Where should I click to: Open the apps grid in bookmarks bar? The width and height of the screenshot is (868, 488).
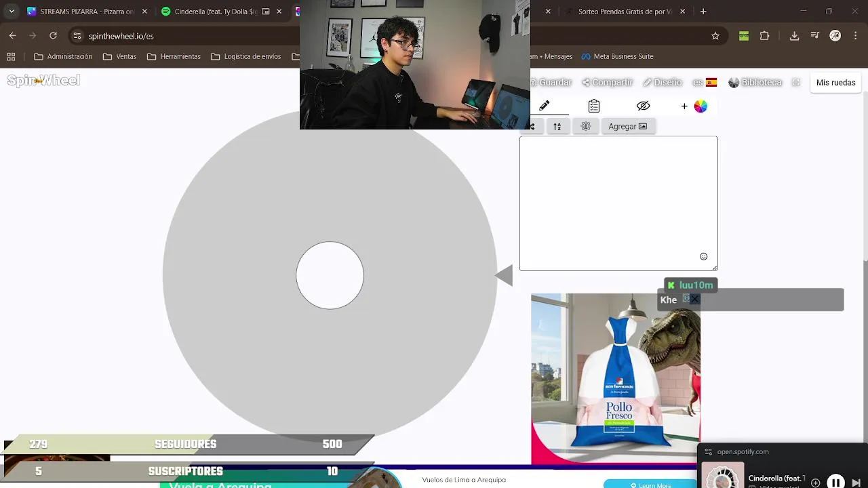pyautogui.click(x=11, y=57)
